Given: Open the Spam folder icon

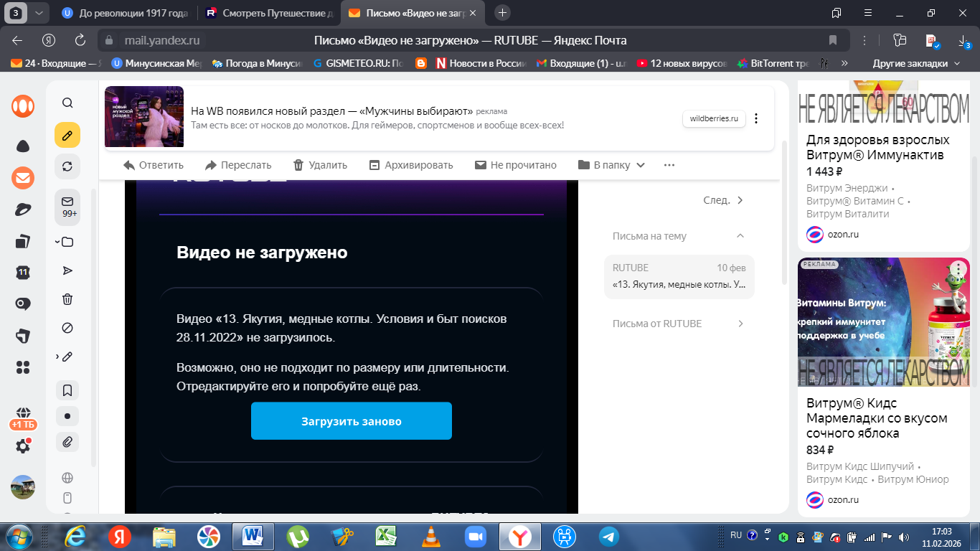Looking at the screenshot, I should pyautogui.click(x=67, y=328).
